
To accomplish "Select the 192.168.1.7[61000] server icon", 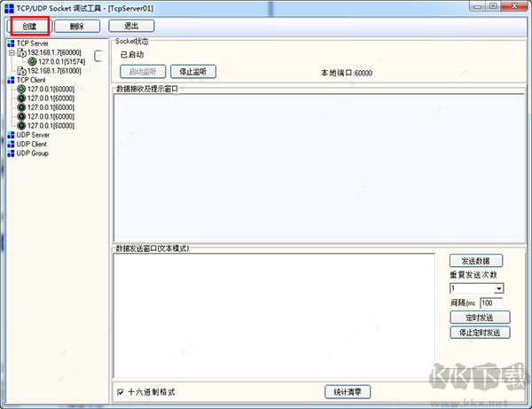I will coord(21,70).
